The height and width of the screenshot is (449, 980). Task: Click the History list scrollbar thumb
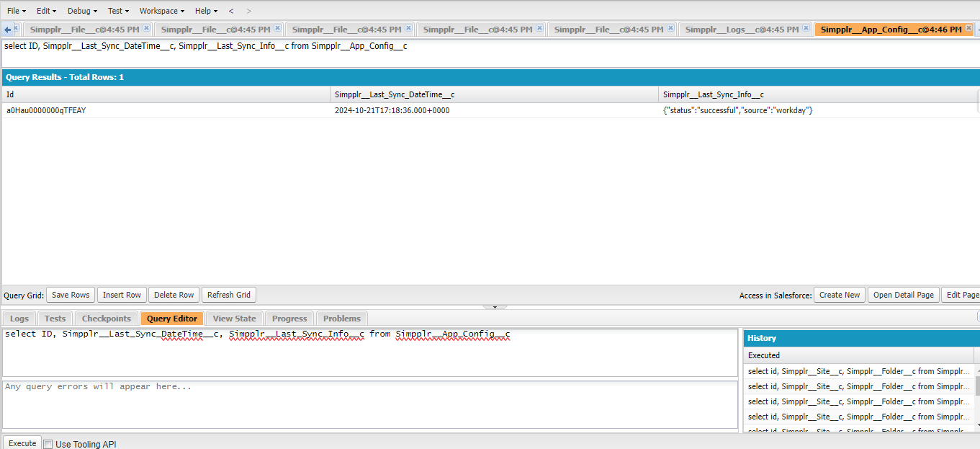click(x=978, y=386)
